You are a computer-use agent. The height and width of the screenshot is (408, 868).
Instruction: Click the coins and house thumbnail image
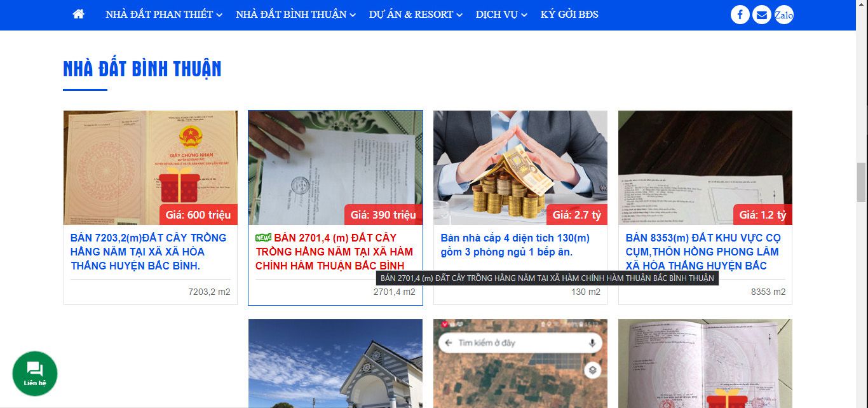(x=520, y=168)
